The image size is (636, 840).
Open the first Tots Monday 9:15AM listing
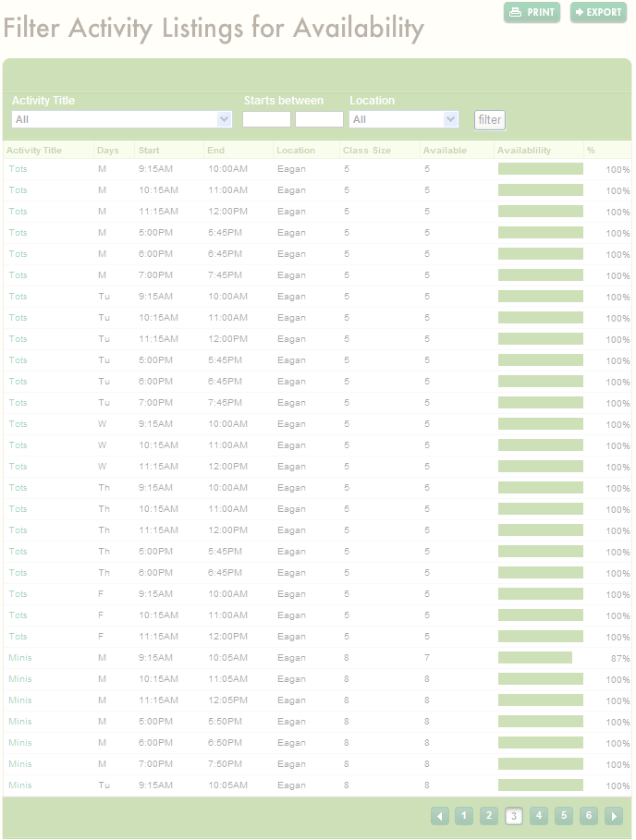pyautogui.click(x=18, y=169)
